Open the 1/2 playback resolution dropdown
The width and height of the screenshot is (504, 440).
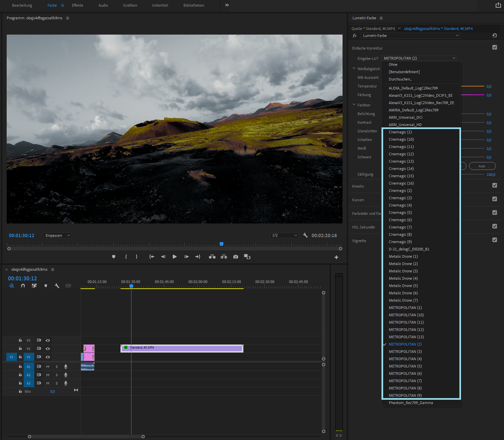click(x=284, y=235)
